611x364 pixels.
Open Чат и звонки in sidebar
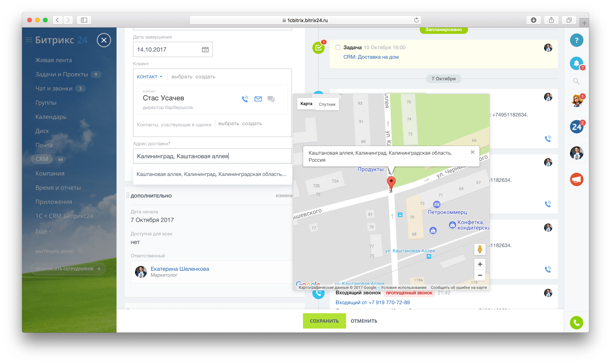coord(54,89)
